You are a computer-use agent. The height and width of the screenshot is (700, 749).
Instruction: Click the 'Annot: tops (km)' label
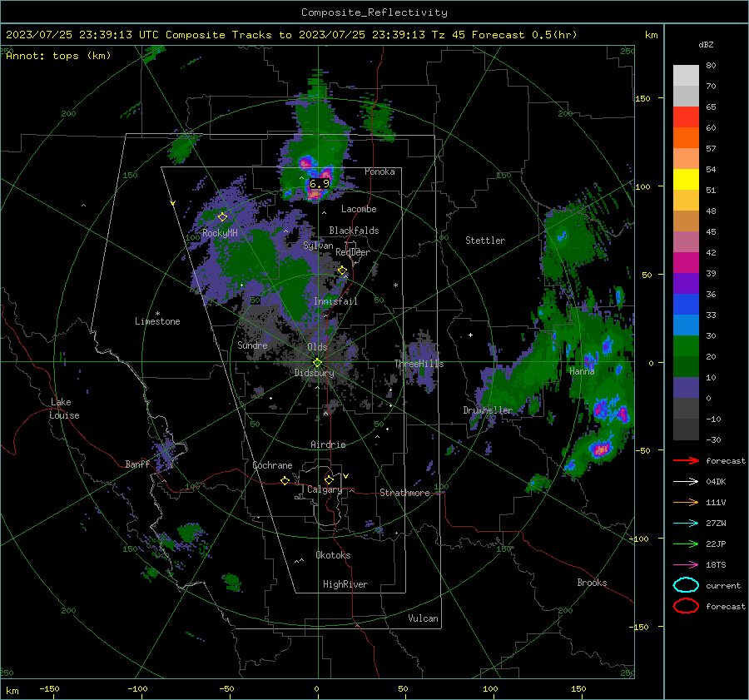click(58, 56)
